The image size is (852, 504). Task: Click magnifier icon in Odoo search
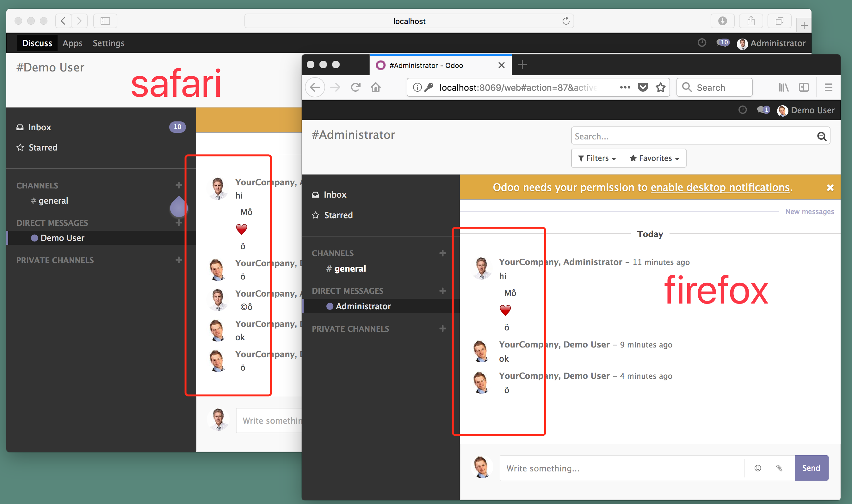tap(822, 136)
